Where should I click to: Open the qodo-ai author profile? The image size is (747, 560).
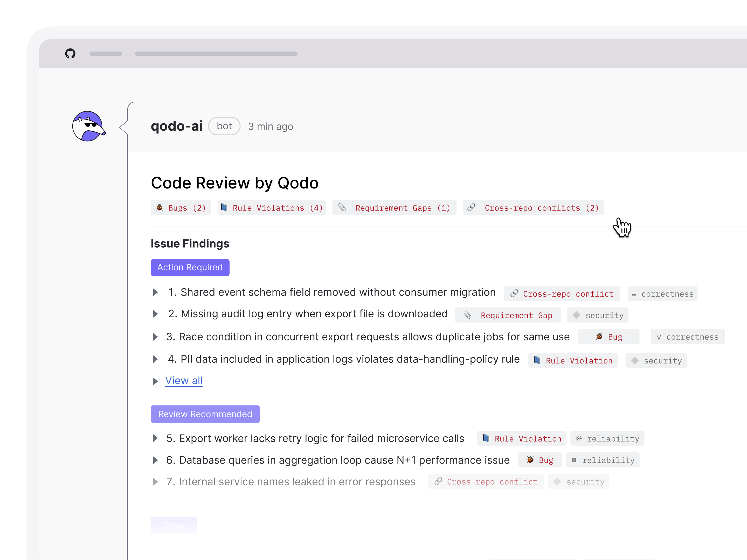point(177,126)
